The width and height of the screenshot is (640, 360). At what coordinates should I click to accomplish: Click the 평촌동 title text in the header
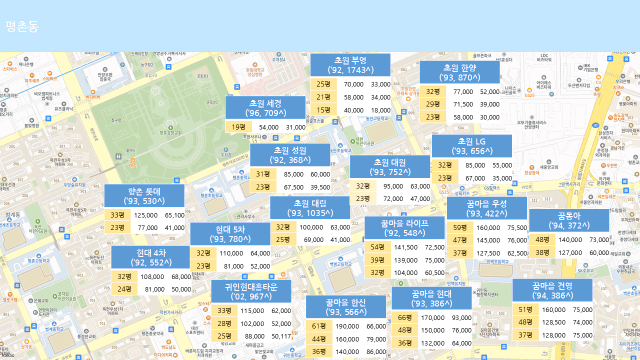coord(22,26)
